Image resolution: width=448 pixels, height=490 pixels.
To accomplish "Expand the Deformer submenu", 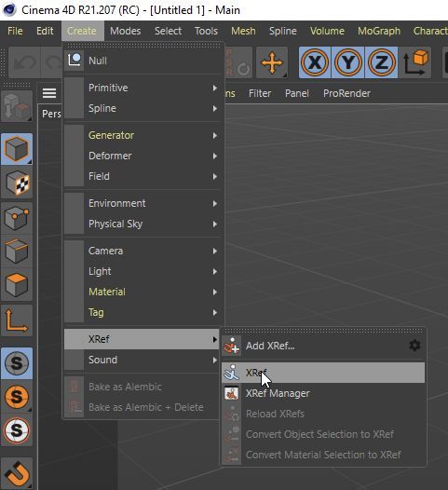I will 143,156.
